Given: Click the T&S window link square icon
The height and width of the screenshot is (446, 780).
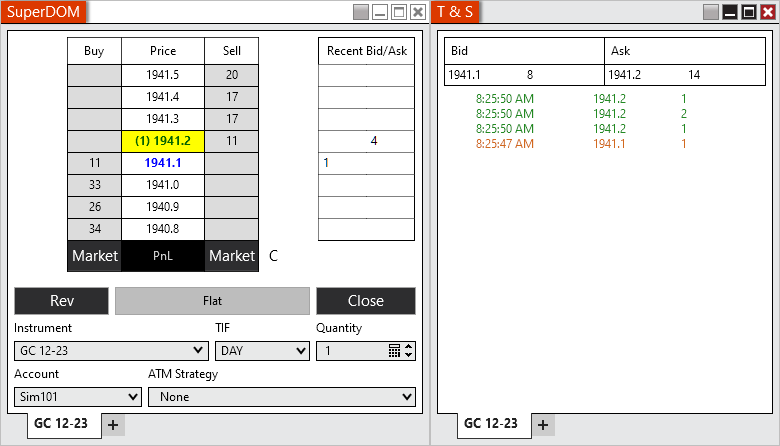Looking at the screenshot, I should pyautogui.click(x=711, y=12).
